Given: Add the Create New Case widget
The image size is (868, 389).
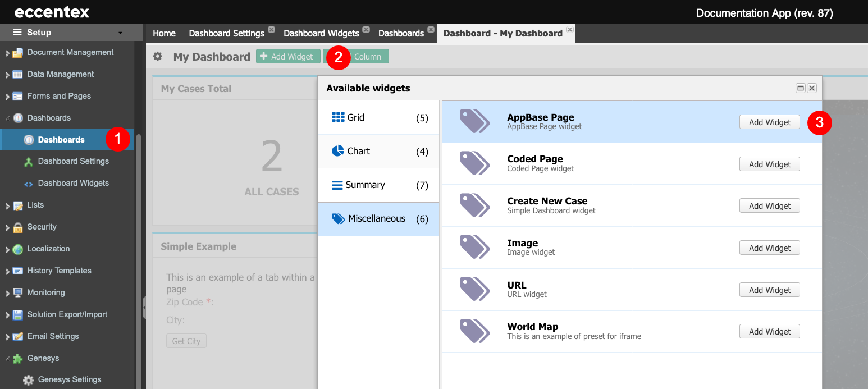Looking at the screenshot, I should (x=769, y=206).
